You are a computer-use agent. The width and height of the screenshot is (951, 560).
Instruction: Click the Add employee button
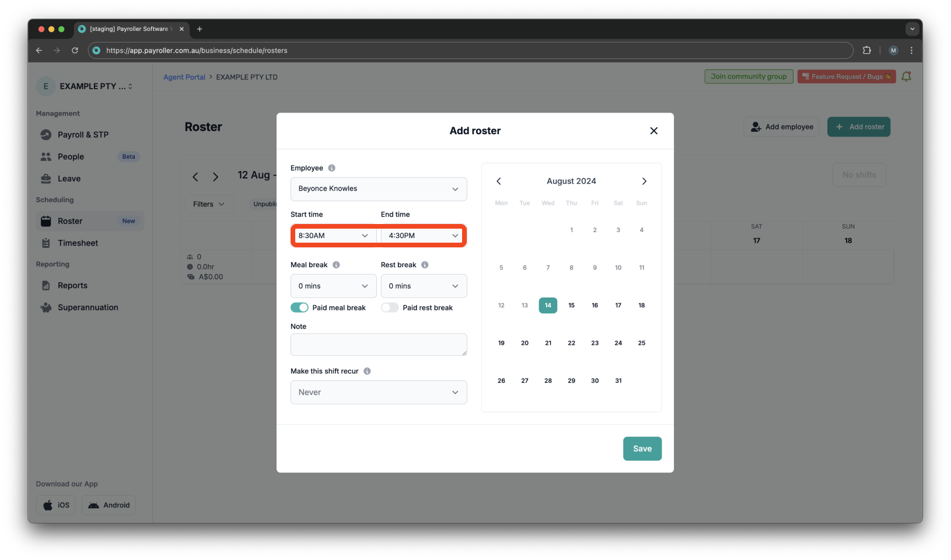click(x=781, y=127)
